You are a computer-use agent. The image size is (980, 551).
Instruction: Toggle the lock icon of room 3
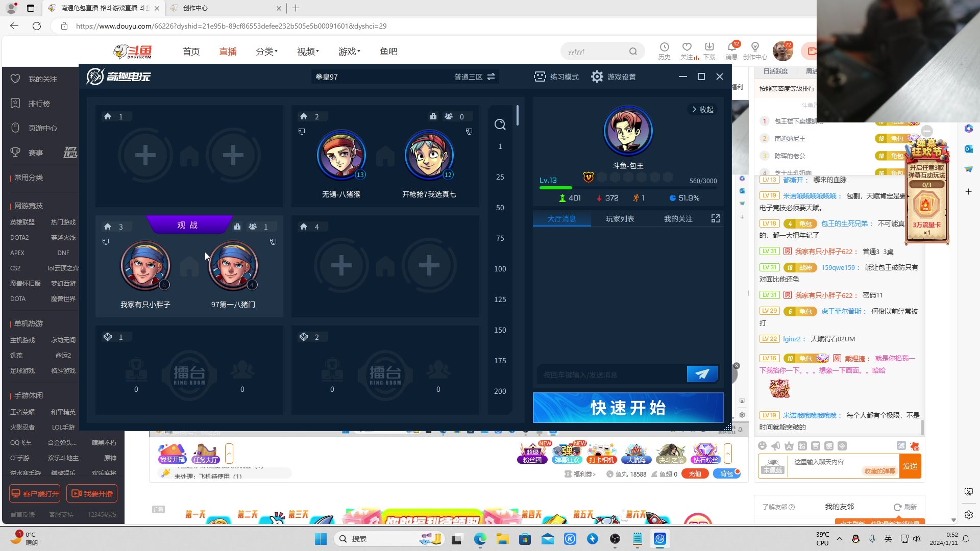(x=237, y=227)
